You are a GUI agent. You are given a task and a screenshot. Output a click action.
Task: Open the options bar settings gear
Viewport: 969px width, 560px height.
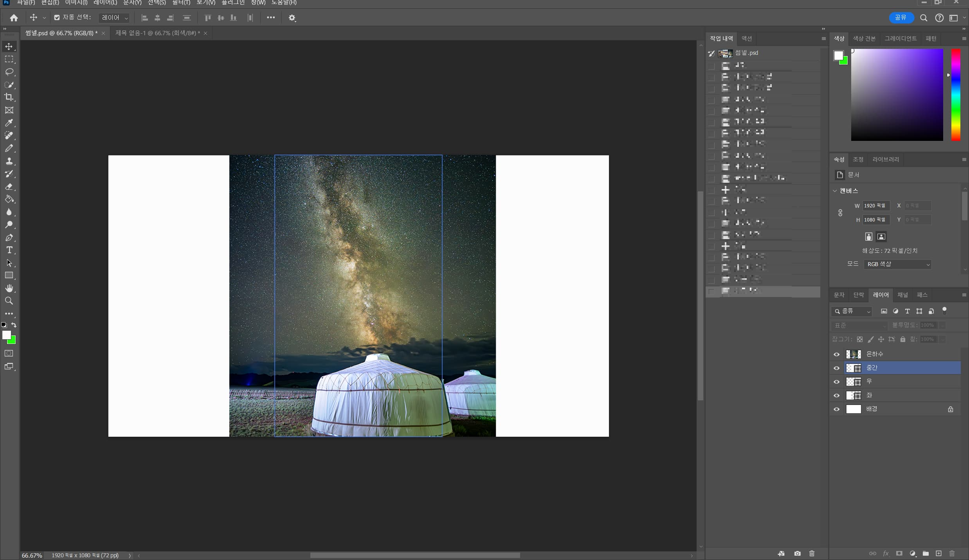tap(292, 18)
